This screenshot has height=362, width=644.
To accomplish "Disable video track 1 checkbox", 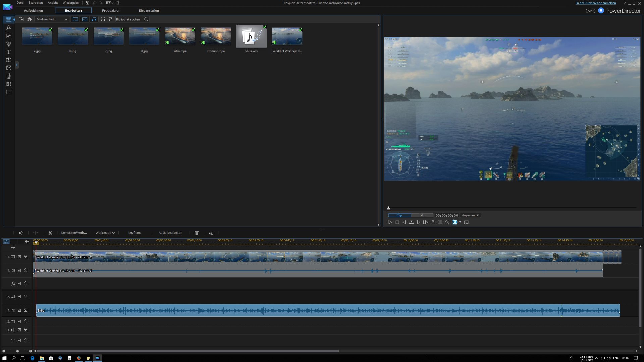I will tap(19, 257).
